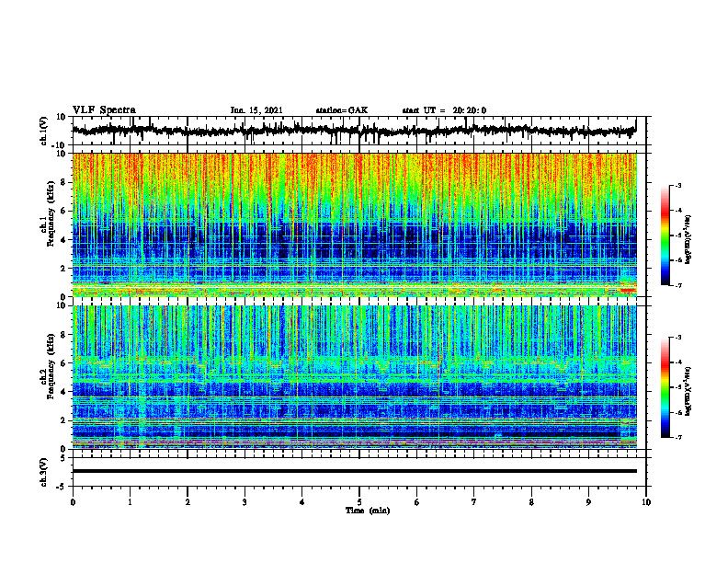Click the "station=GAK" header label
The height and width of the screenshot is (563, 728).
tap(342, 110)
